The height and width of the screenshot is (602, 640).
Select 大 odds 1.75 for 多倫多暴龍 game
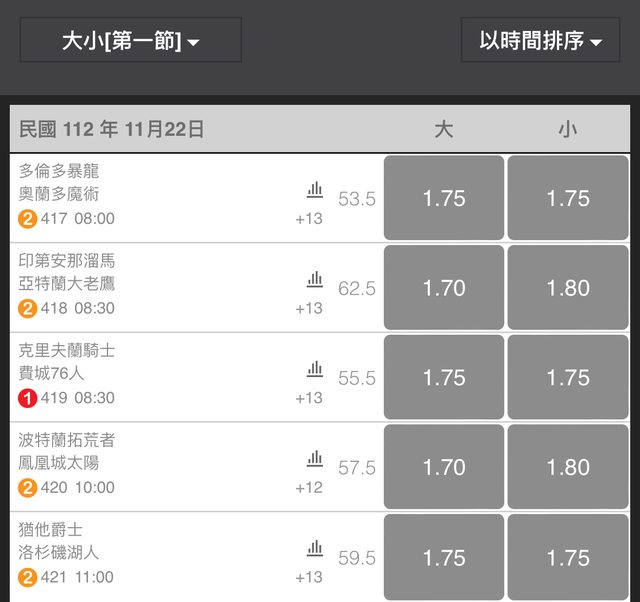click(444, 198)
